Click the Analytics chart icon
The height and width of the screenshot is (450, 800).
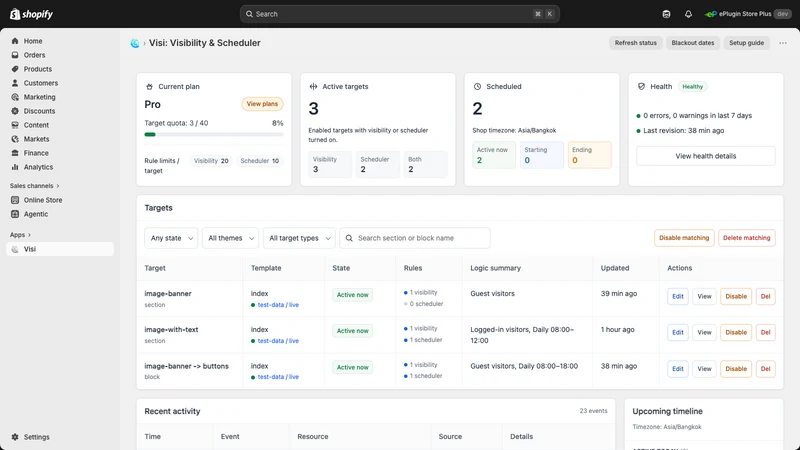15,167
